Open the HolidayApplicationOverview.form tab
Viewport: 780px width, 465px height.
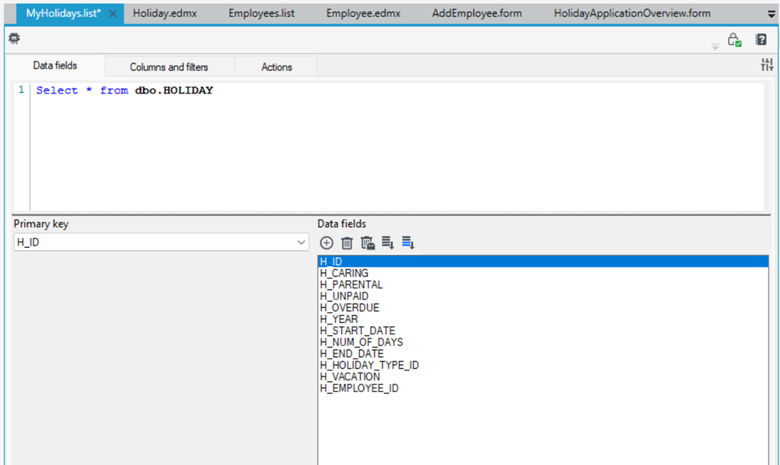click(632, 13)
